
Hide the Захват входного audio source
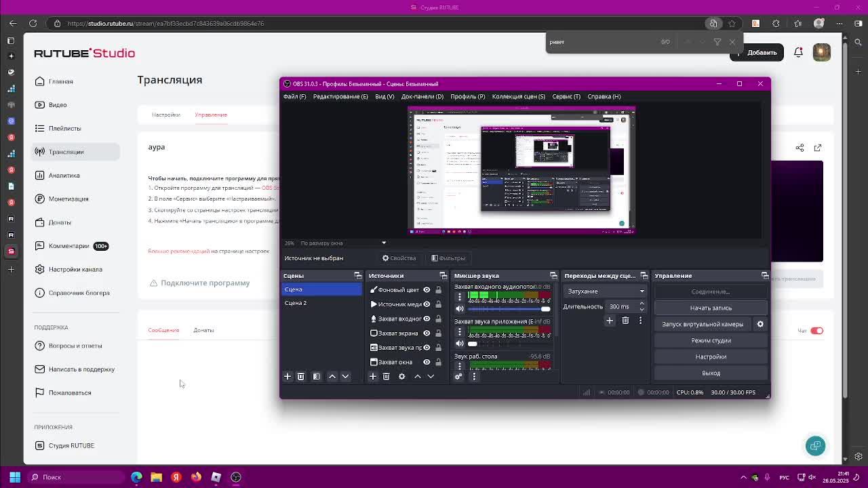[427, 319]
